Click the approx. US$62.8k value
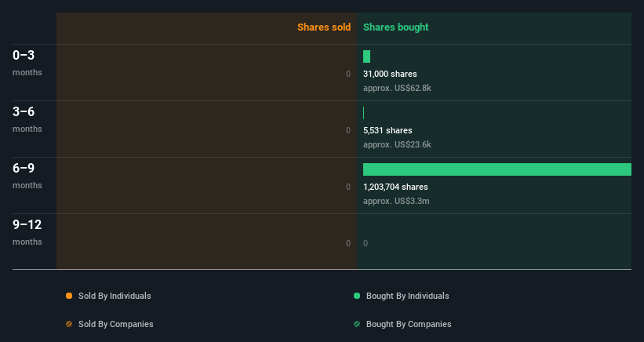 pos(397,88)
